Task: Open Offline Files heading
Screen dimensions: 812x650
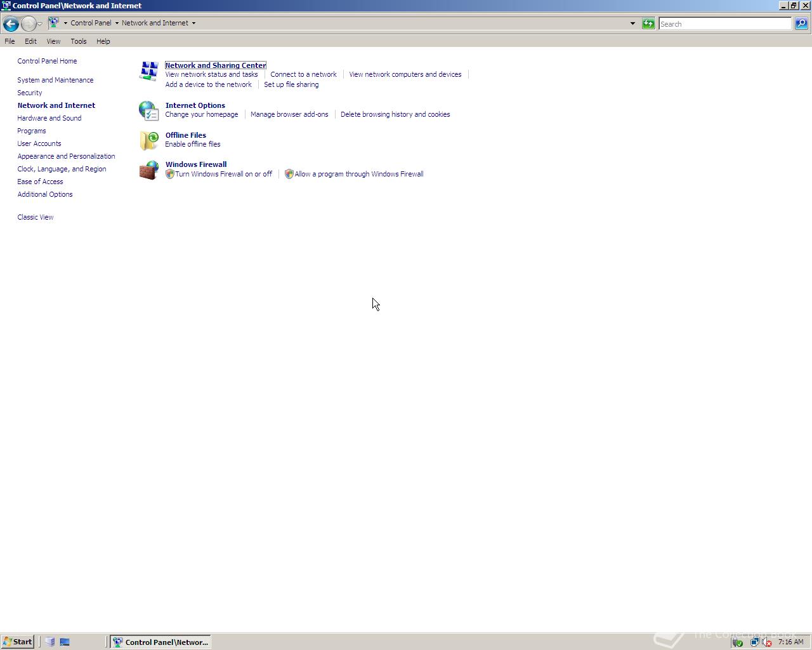Action: point(186,135)
